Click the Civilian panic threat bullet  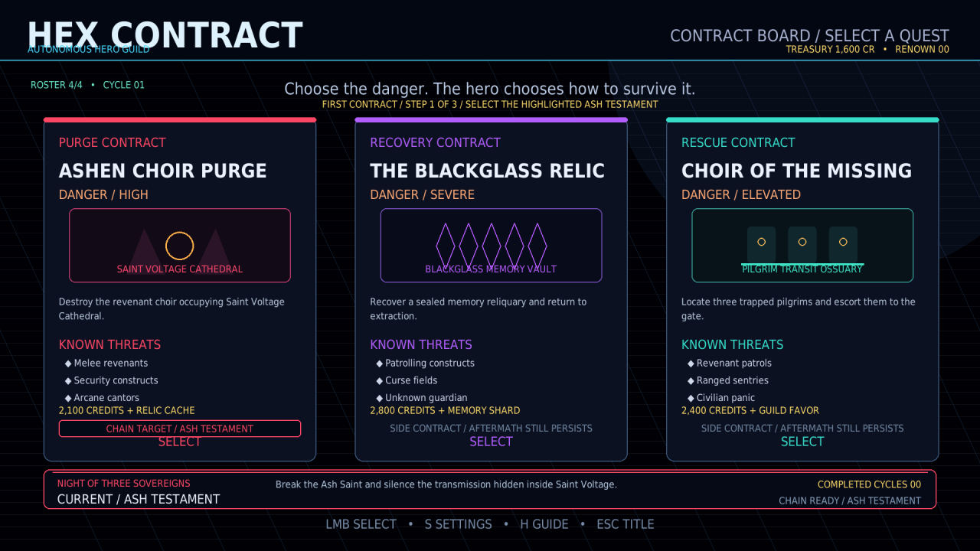coord(721,397)
